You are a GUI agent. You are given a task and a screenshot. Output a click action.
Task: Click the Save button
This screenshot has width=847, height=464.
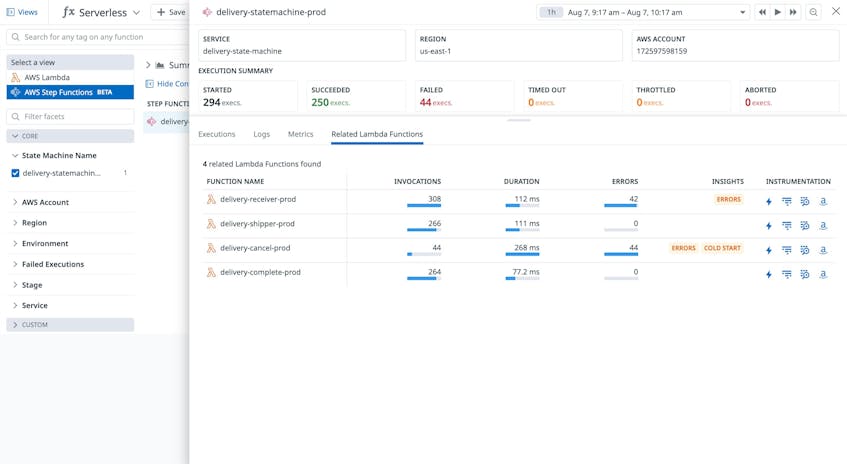170,12
